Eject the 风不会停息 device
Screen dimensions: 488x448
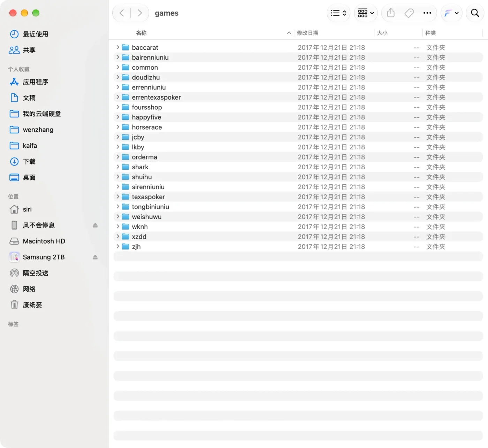95,225
